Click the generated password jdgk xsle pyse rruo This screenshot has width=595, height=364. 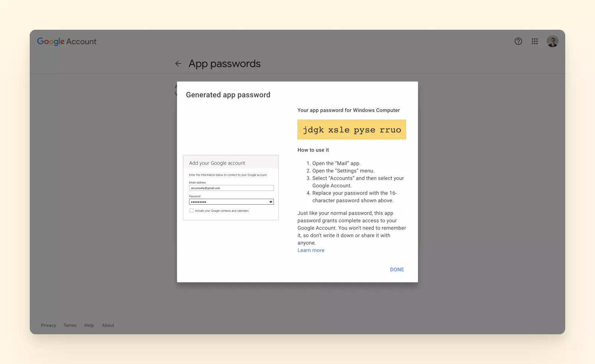tap(351, 130)
